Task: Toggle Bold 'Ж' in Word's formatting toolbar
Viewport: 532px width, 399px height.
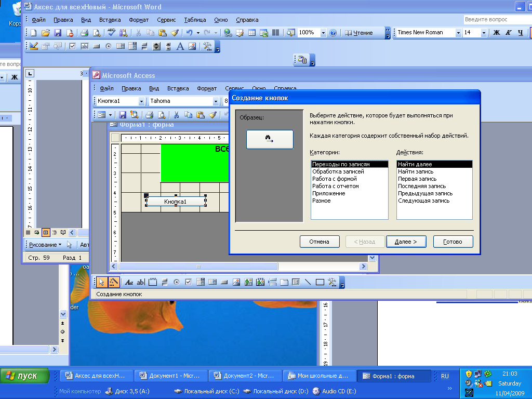Action: coord(497,33)
